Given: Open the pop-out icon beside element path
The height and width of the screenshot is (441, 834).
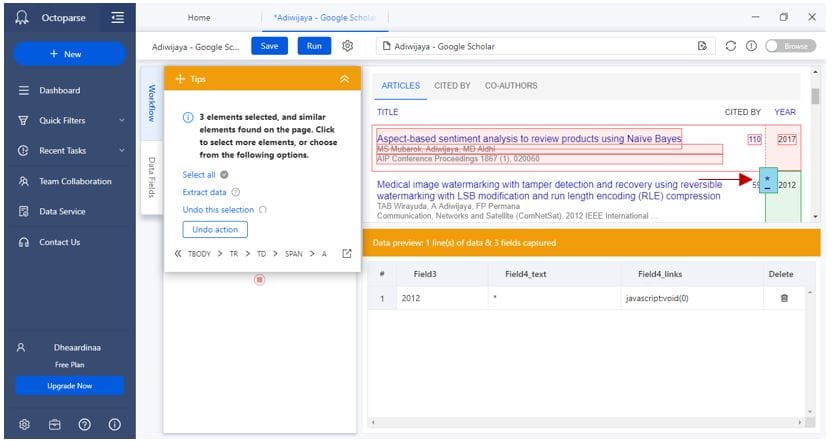Looking at the screenshot, I should (347, 254).
